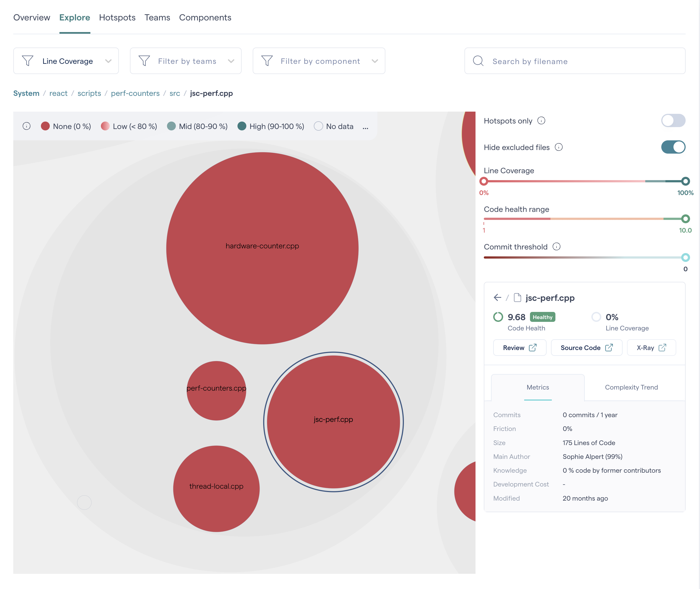
Task: Open the Complexity Trend tab
Action: [631, 387]
